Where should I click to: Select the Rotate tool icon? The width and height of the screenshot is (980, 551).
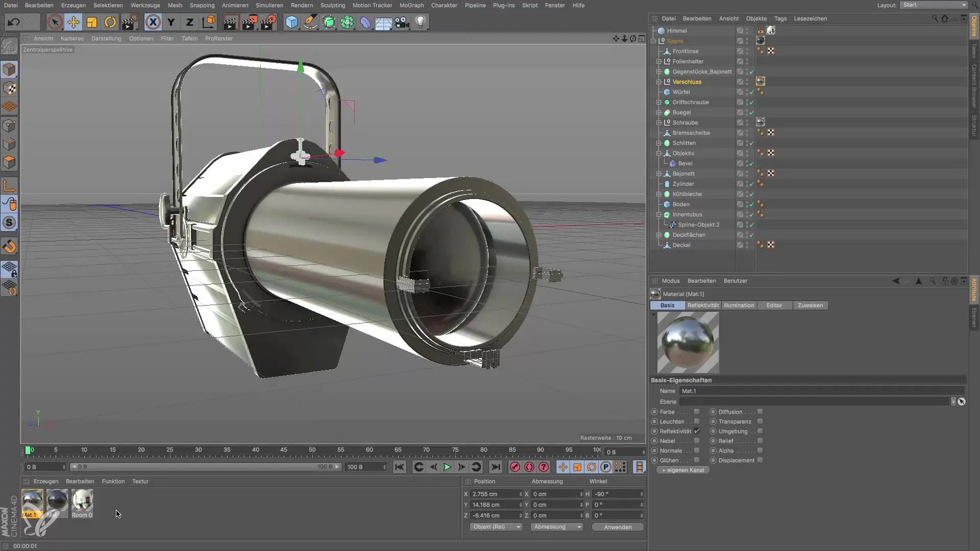(110, 22)
